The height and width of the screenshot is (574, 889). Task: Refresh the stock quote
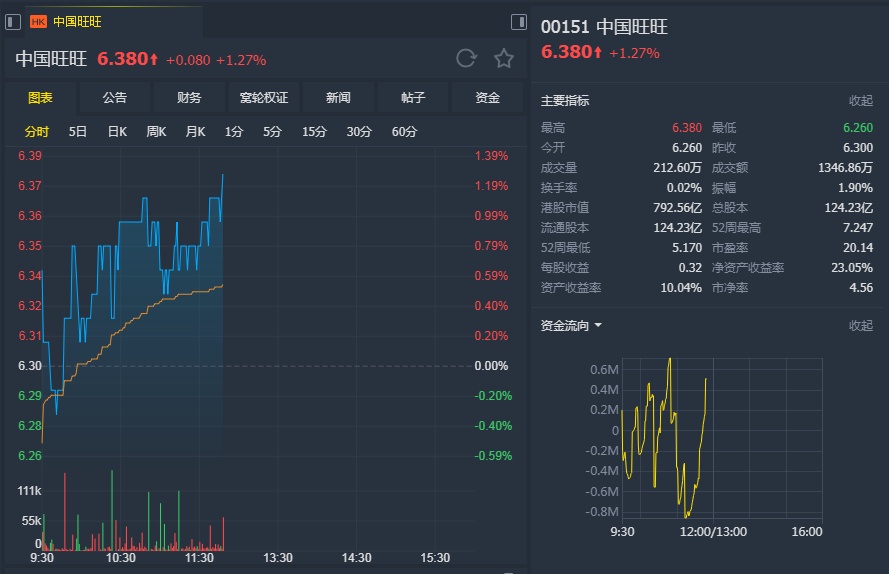point(466,58)
